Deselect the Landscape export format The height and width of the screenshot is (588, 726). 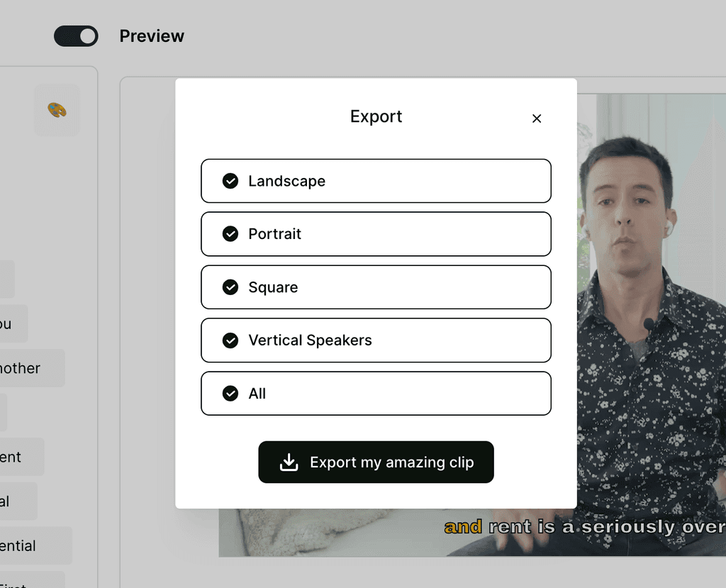point(376,181)
